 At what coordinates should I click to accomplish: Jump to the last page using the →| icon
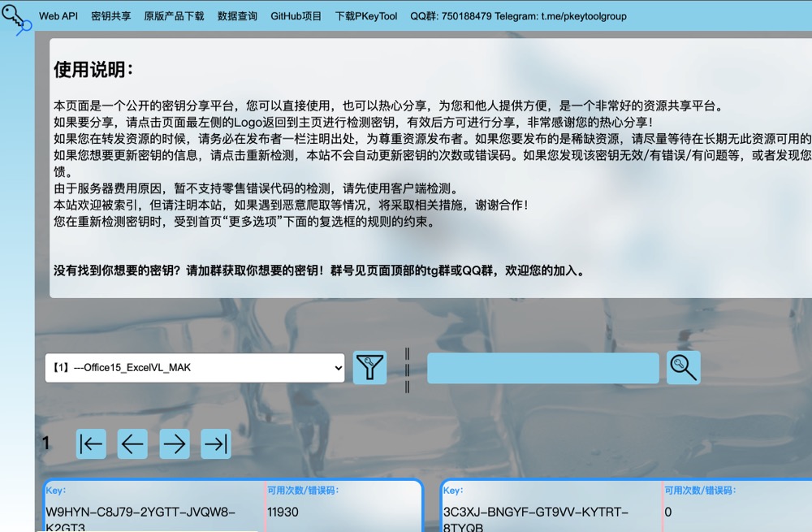pos(215,443)
